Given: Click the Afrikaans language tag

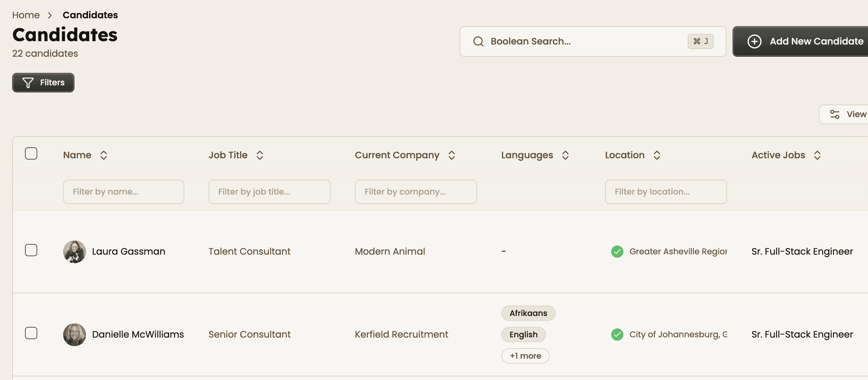Looking at the screenshot, I should click(x=528, y=313).
